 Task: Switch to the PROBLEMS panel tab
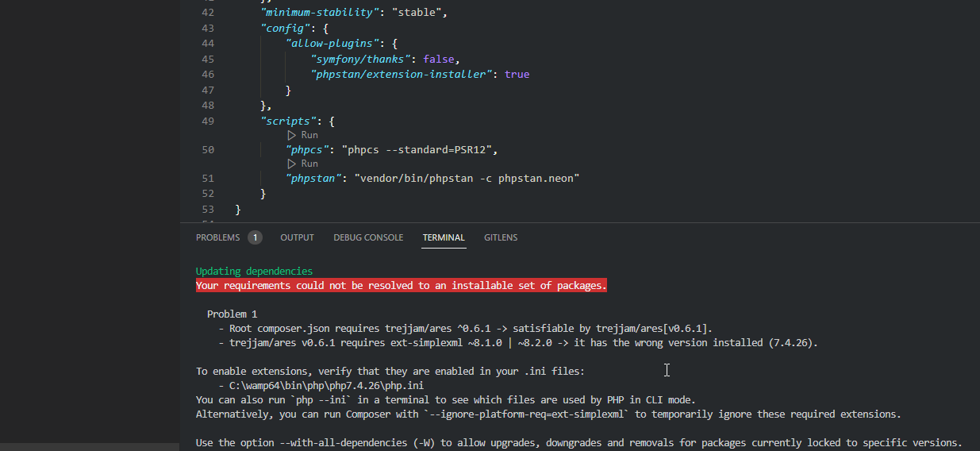coord(217,237)
